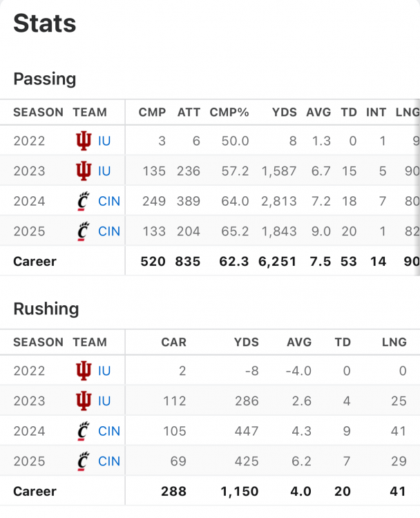Follow the CIN link in 2025 Passing row
The image size is (420, 518).
click(109, 231)
